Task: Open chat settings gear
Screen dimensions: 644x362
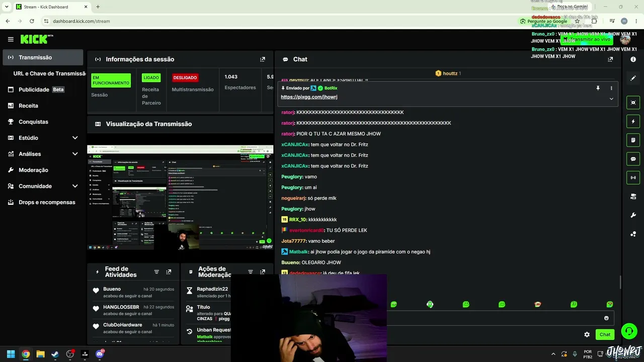Action: coord(587,334)
